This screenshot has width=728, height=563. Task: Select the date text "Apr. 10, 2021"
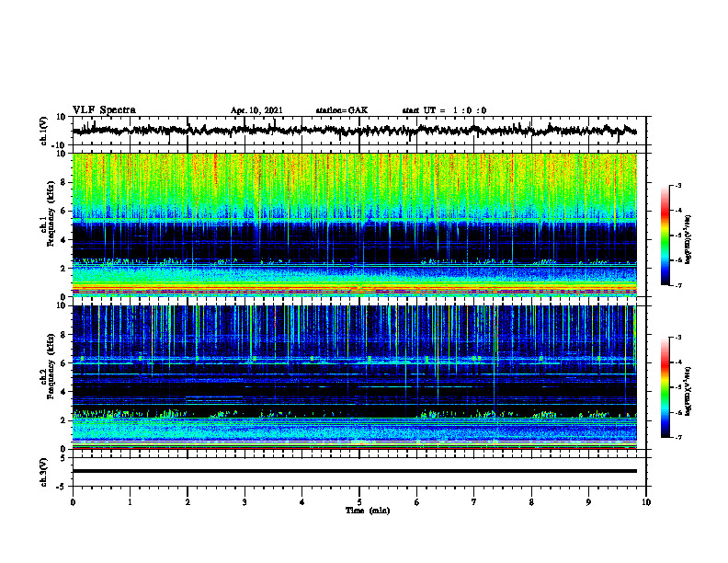point(256,110)
